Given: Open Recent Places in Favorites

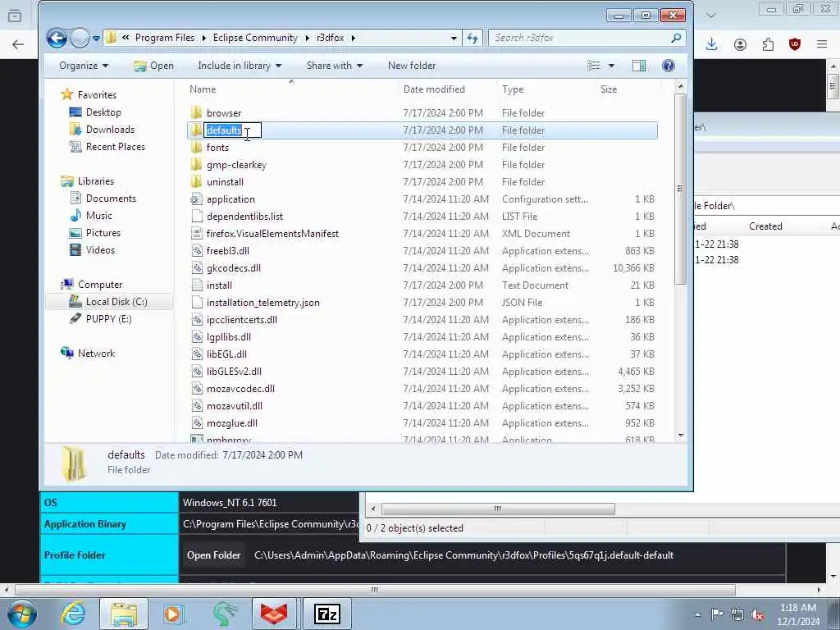Looking at the screenshot, I should (x=115, y=146).
